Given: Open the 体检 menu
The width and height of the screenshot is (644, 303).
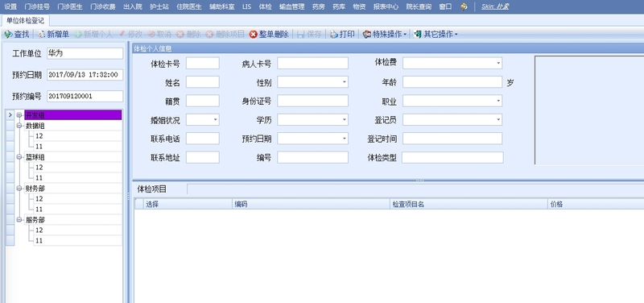Looking at the screenshot, I should coord(266,7).
